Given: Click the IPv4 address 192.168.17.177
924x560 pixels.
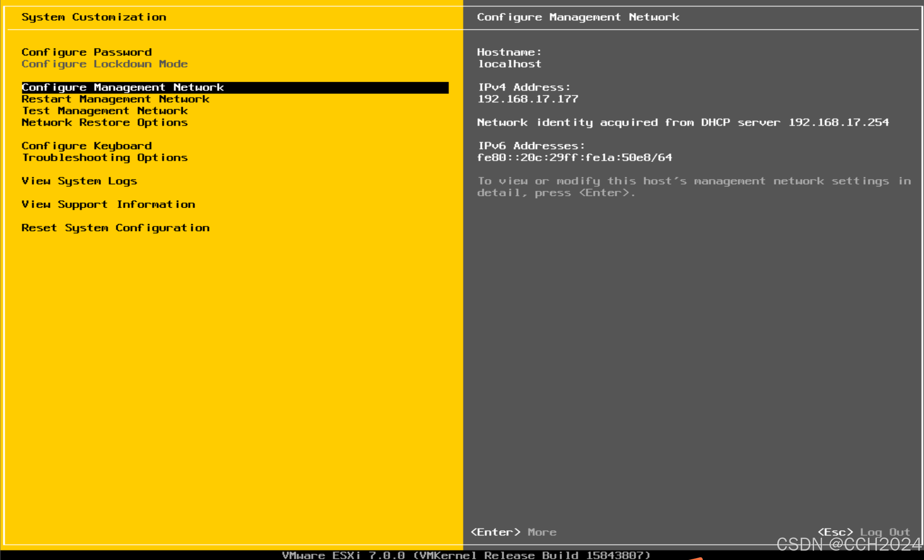Looking at the screenshot, I should click(528, 99).
